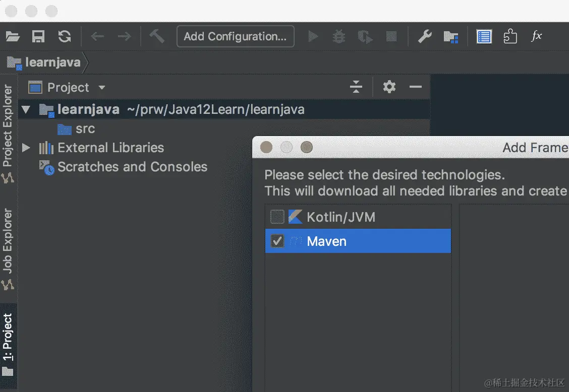Click the blue list view toolbar icon
The height and width of the screenshot is (392, 569).
(484, 36)
